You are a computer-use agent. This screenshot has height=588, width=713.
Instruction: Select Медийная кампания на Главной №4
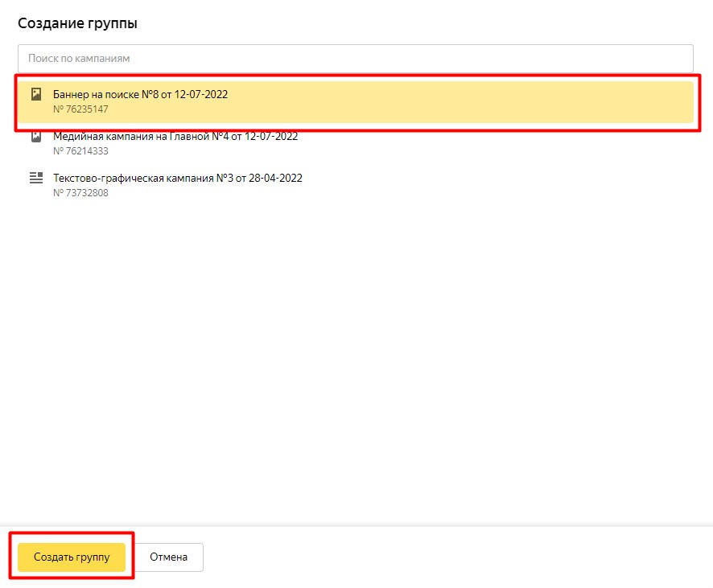pyautogui.click(x=355, y=143)
